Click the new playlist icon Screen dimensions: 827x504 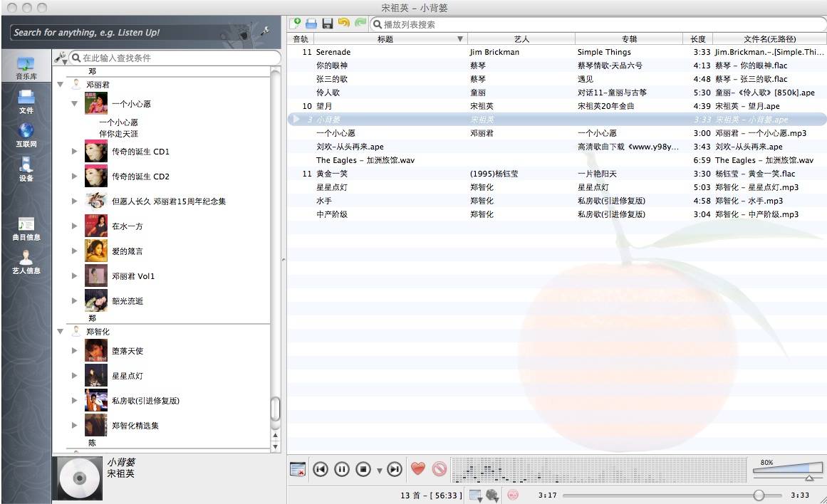pyautogui.click(x=296, y=24)
